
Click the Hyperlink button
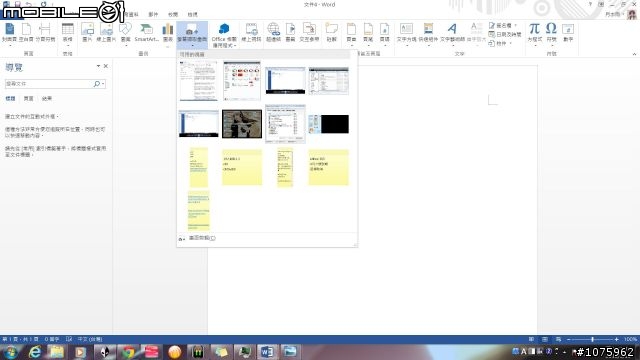click(x=273, y=33)
